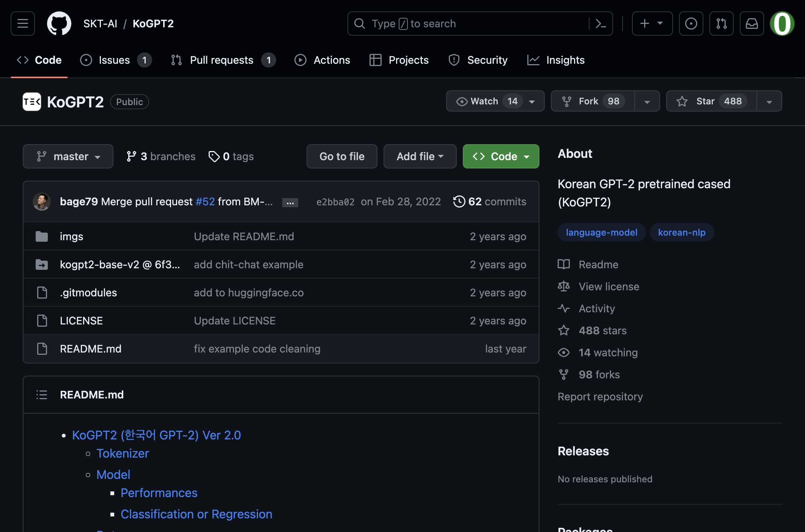This screenshot has height=532, width=805.
Task: Switch to the Issues tab
Action: 116,60
